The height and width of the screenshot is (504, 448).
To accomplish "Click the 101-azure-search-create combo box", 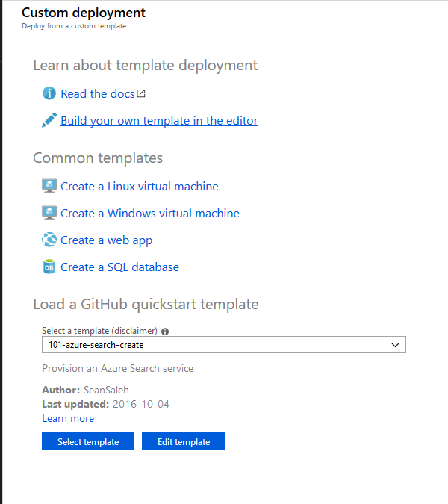I will click(224, 344).
